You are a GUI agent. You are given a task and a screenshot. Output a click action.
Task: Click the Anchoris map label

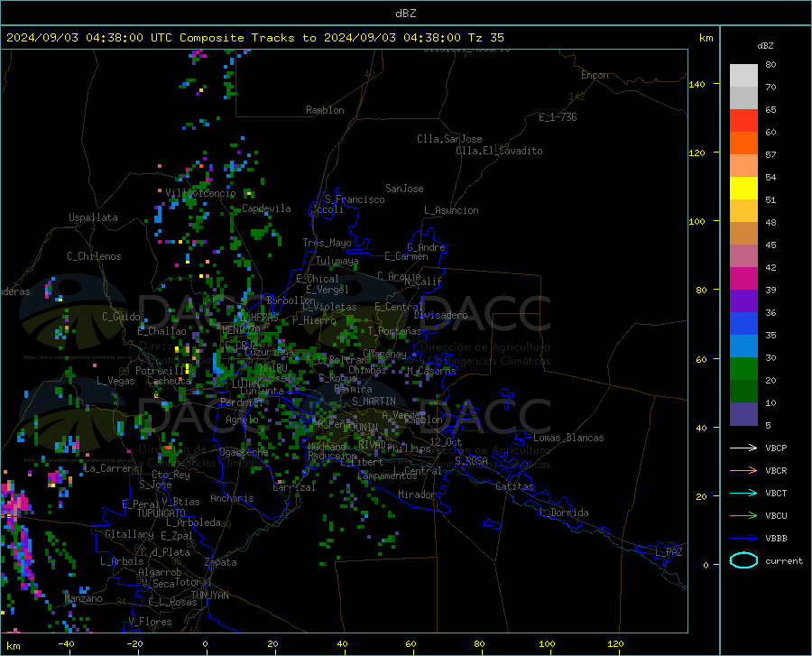pyautogui.click(x=232, y=498)
